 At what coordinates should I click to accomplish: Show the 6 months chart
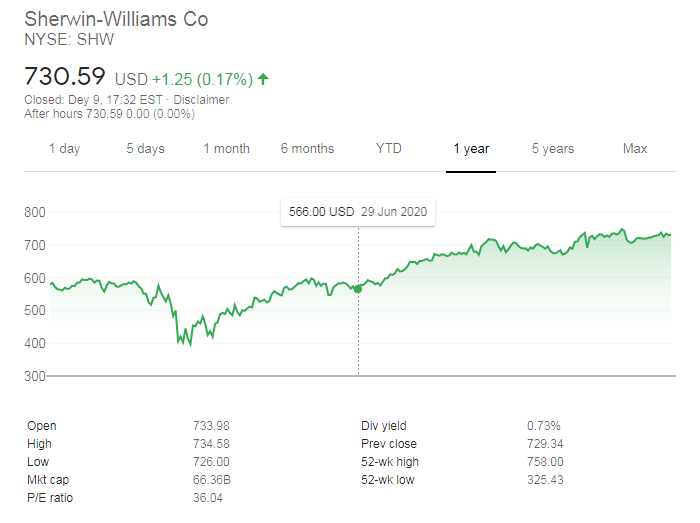pyautogui.click(x=307, y=149)
